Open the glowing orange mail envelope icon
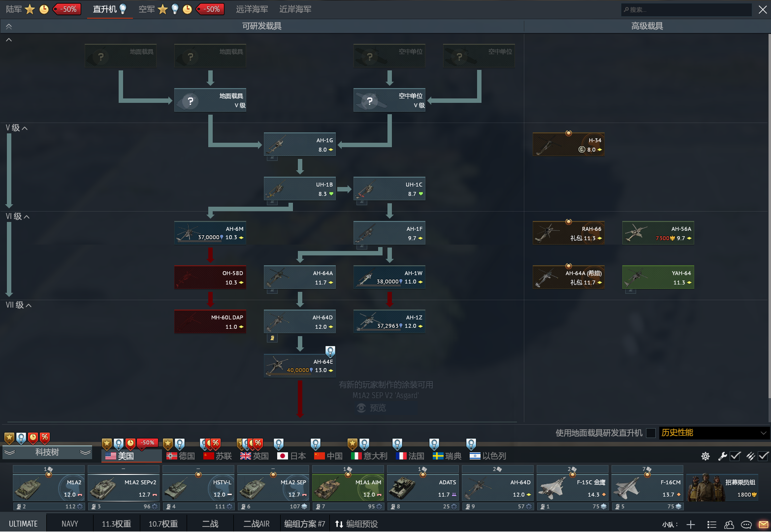The image size is (771, 532). click(763, 525)
